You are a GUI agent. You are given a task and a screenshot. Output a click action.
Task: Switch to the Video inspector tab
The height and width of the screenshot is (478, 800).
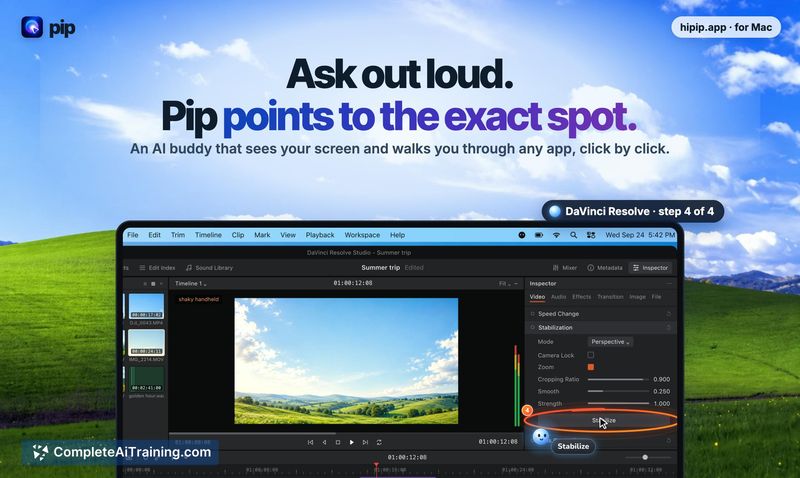pos(537,297)
